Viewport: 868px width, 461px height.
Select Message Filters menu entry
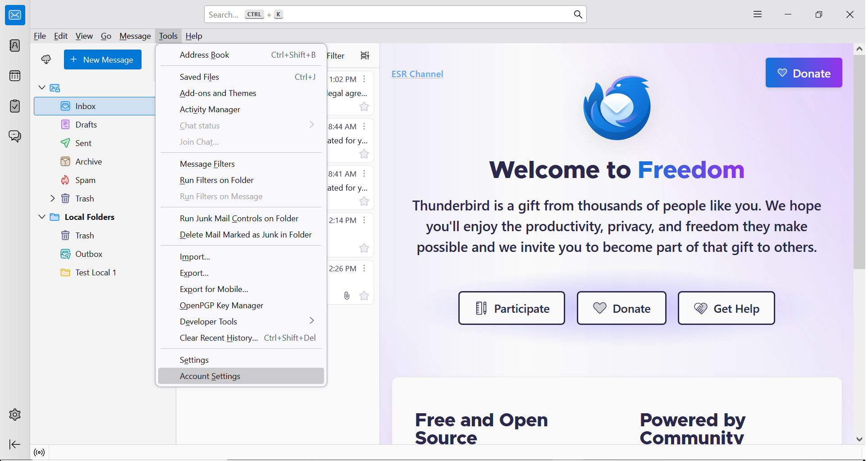tap(241, 164)
